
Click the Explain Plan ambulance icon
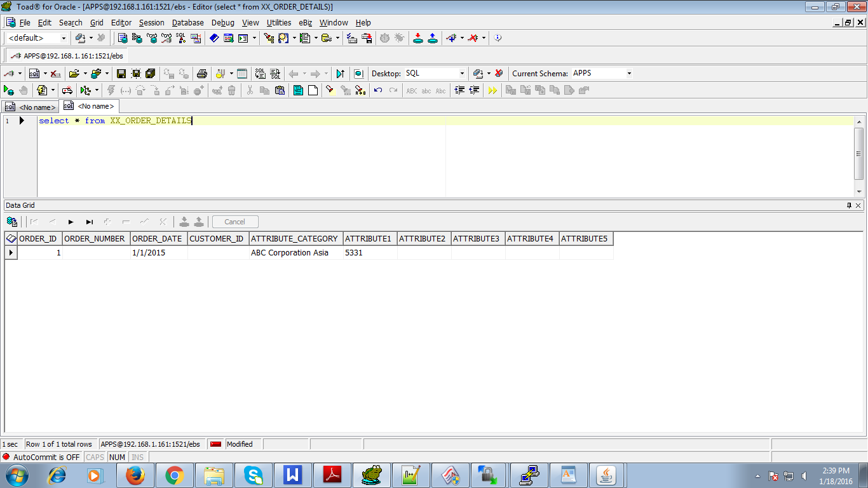click(67, 91)
